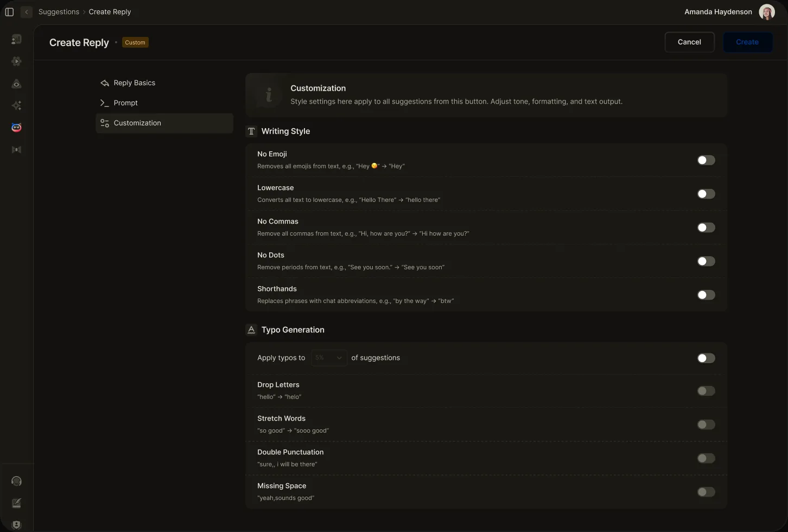Click the Customization info banner description

tap(456, 102)
